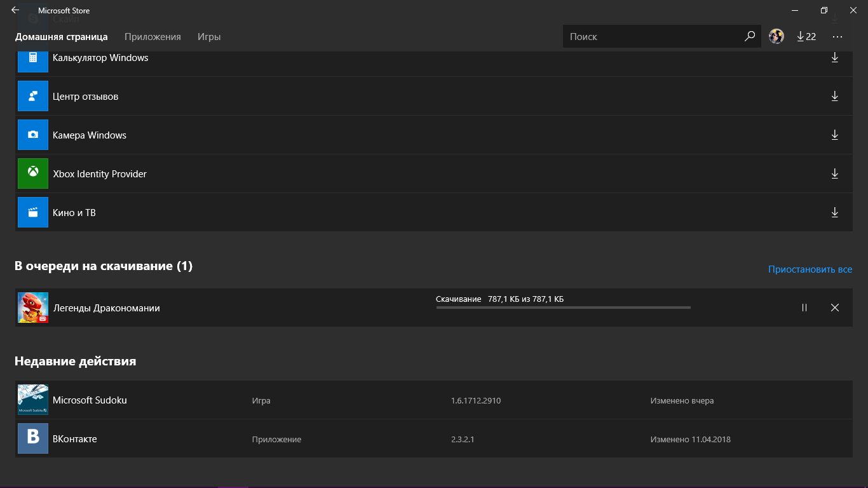Restore down the Microsoft Store window
Image resolution: width=868 pixels, height=488 pixels.
click(824, 10)
